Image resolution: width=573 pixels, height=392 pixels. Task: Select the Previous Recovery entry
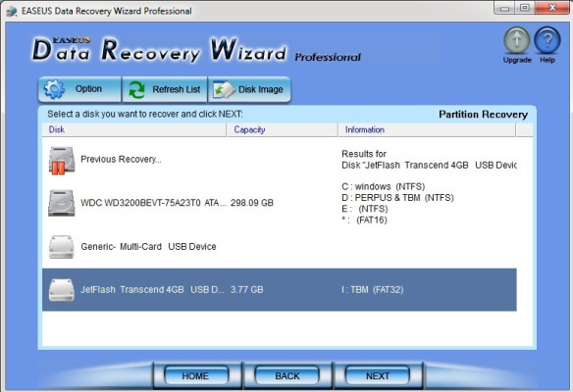coord(280,160)
